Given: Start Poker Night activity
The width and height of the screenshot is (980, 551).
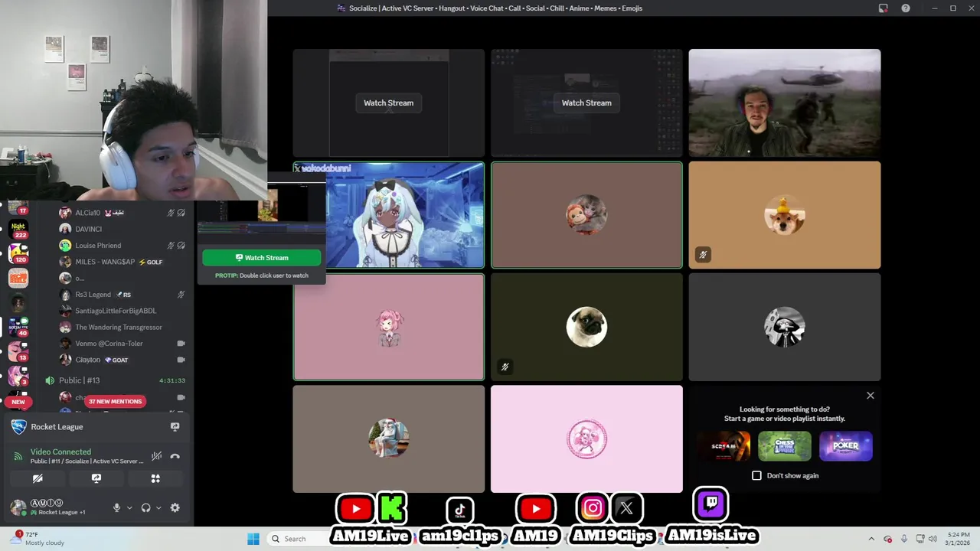Looking at the screenshot, I should click(846, 446).
